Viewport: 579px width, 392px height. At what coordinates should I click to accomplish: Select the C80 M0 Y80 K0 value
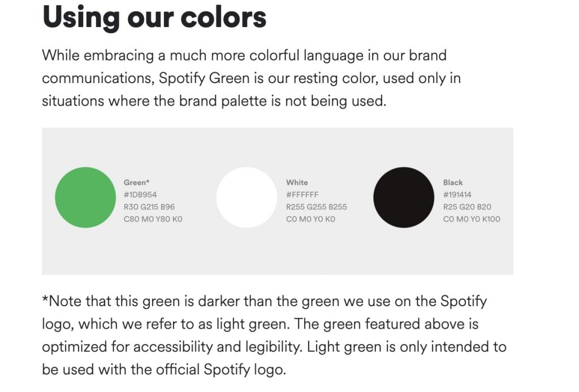coord(153,219)
